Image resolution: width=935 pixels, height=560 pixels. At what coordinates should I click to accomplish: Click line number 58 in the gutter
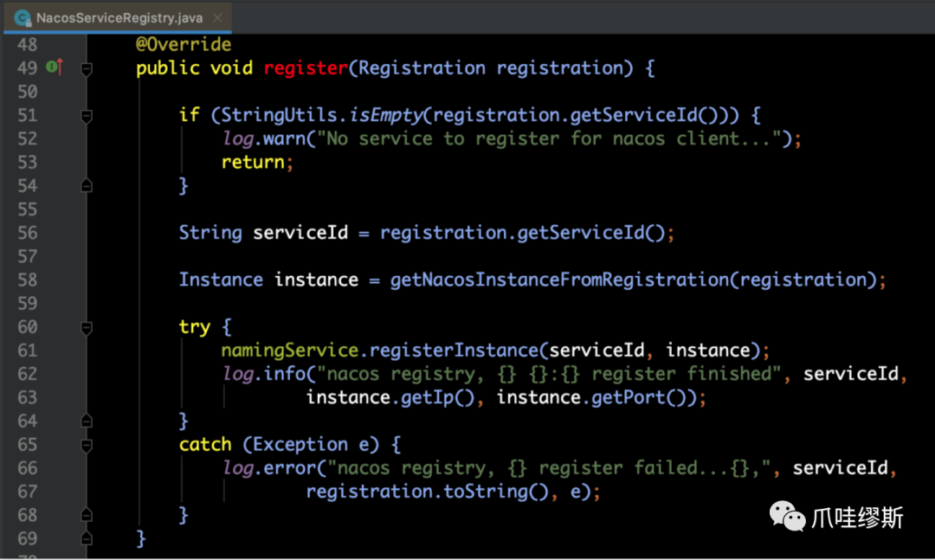pos(28,280)
